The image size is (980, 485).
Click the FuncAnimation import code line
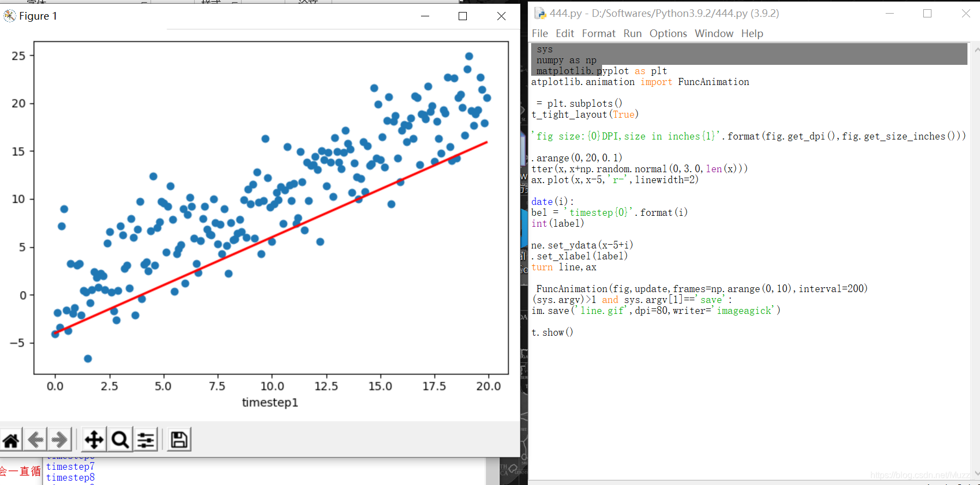(640, 82)
